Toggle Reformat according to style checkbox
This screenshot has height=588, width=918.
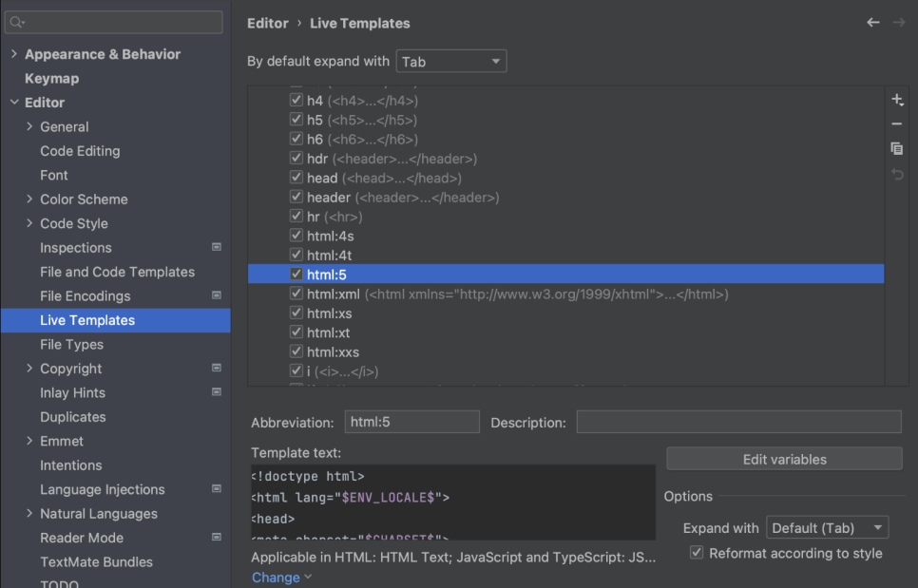(x=697, y=553)
